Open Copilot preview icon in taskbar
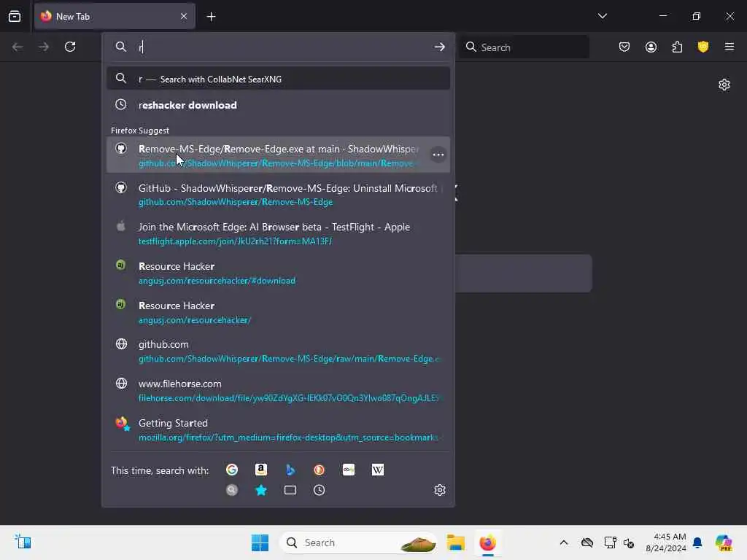747x560 pixels. 724,542
